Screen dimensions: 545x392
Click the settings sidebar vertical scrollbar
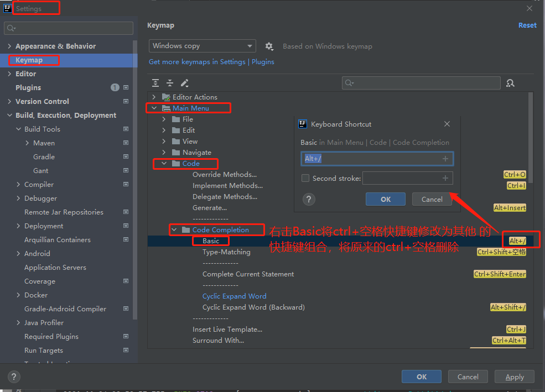click(135, 180)
